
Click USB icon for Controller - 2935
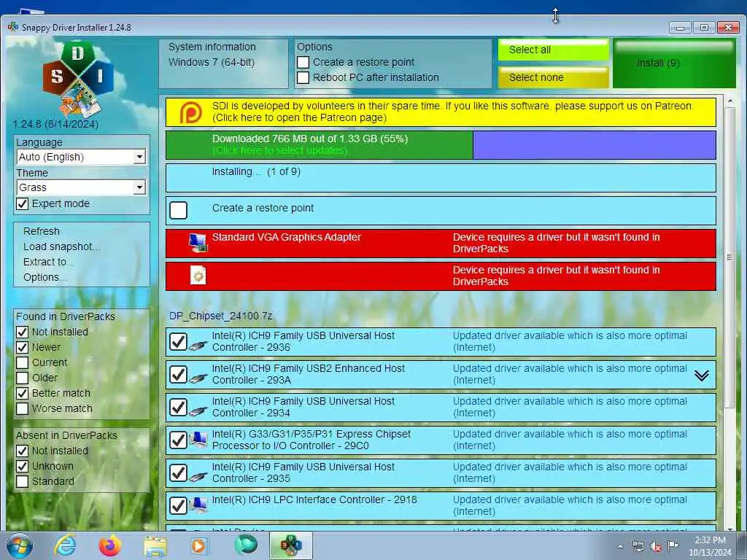click(x=198, y=476)
